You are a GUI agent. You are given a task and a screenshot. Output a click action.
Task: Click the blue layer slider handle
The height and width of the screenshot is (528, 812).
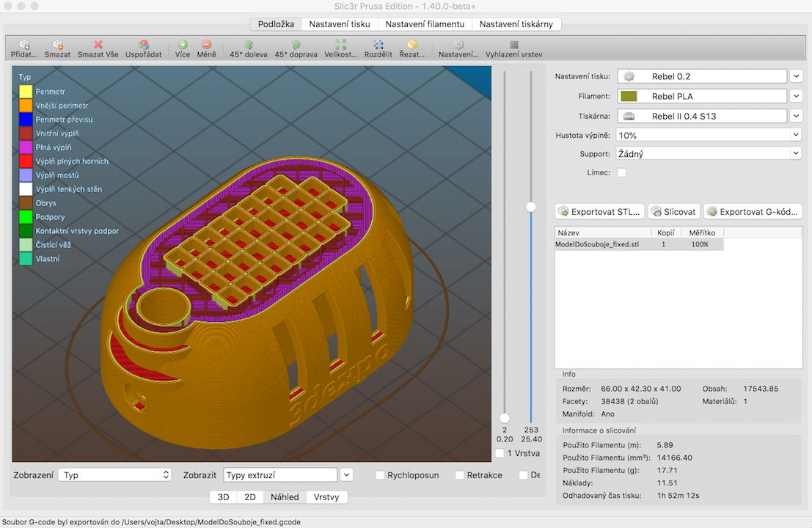click(531, 208)
